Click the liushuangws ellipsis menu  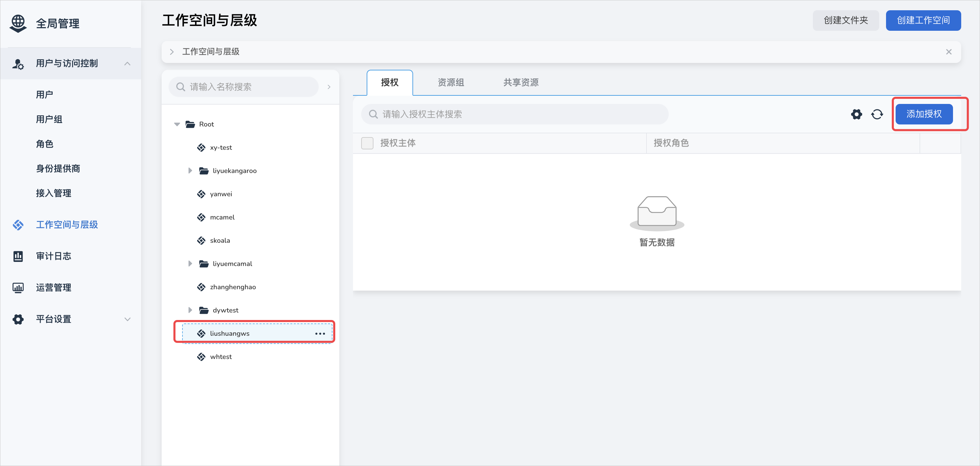pyautogui.click(x=320, y=333)
